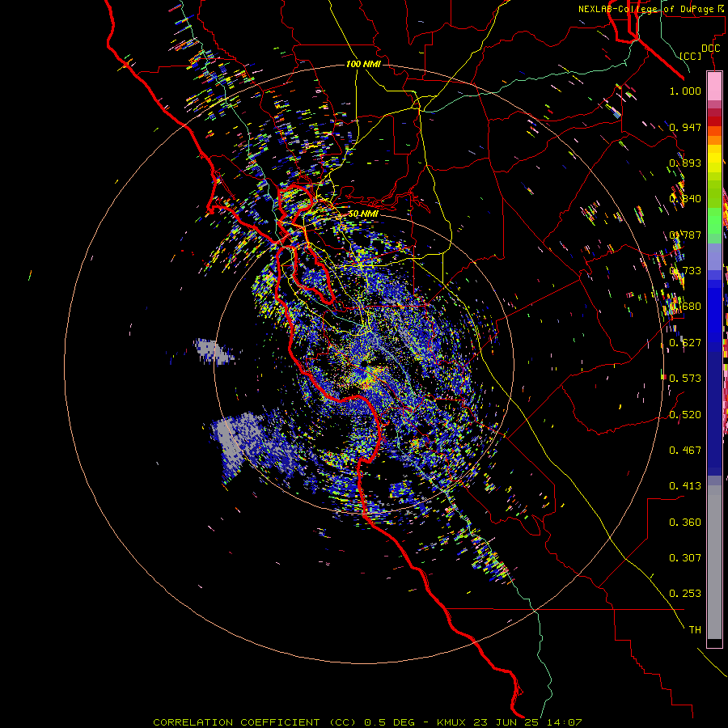728x728 pixels.
Task: Pick the pink top segment of the color bar
Action: [x=714, y=86]
